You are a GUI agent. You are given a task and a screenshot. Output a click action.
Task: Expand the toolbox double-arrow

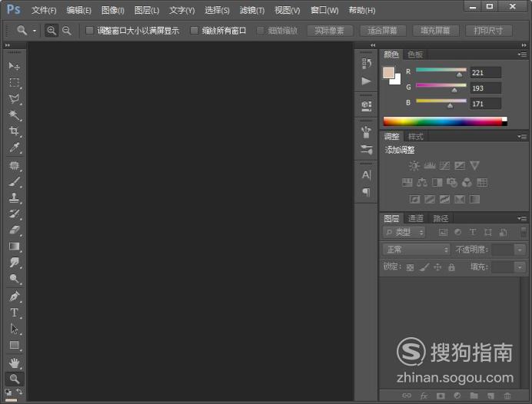[8, 45]
